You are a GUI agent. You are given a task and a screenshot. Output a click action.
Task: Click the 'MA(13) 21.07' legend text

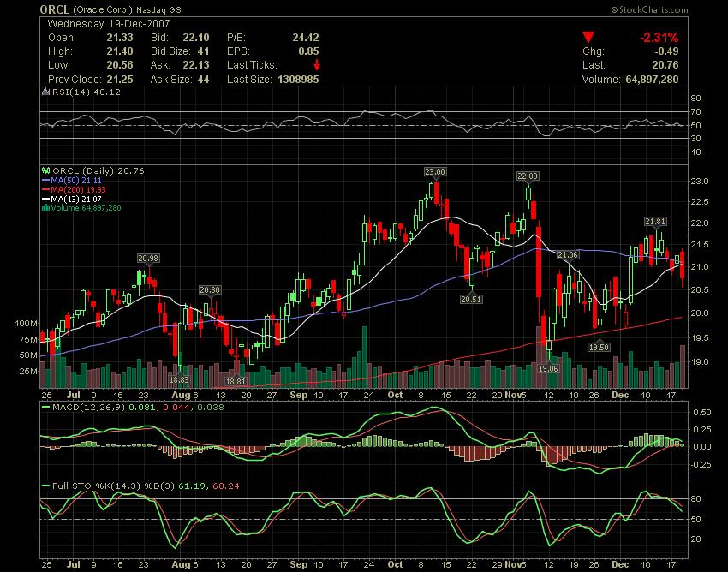[x=76, y=199]
